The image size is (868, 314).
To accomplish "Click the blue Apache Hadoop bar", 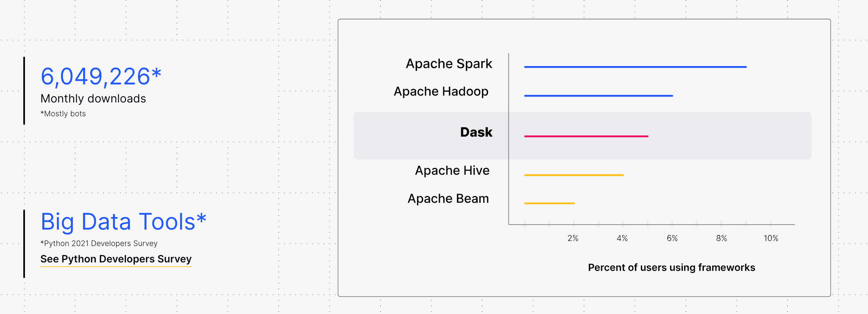I will [x=598, y=96].
